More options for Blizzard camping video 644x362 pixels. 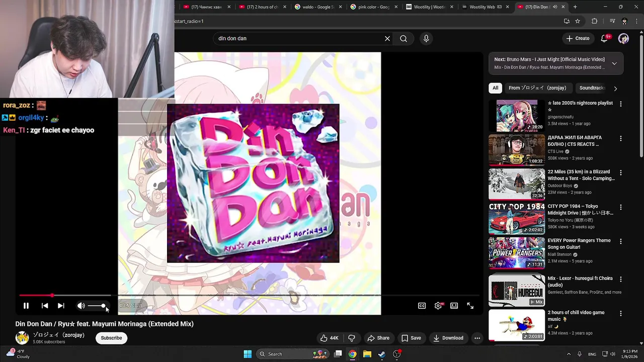pyautogui.click(x=620, y=172)
